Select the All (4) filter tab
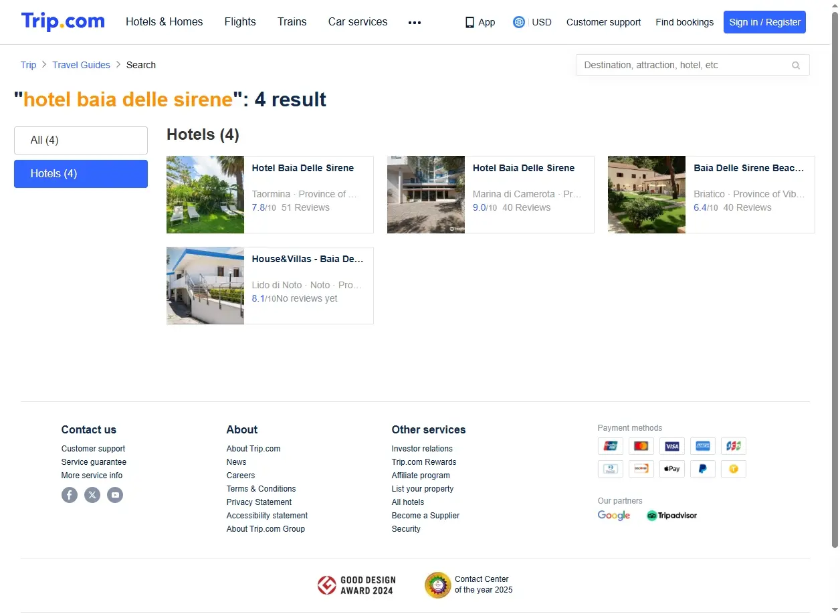Image resolution: width=840 pixels, height=616 pixels. click(81, 140)
